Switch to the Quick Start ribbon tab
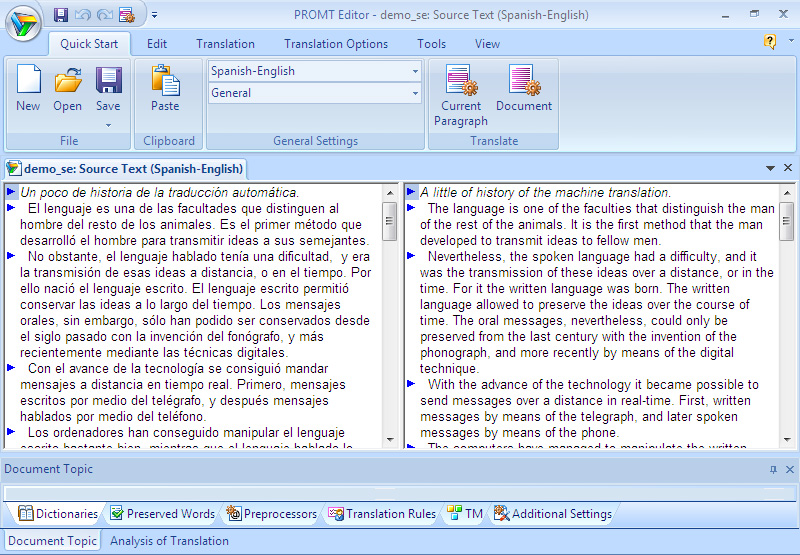 [x=89, y=44]
